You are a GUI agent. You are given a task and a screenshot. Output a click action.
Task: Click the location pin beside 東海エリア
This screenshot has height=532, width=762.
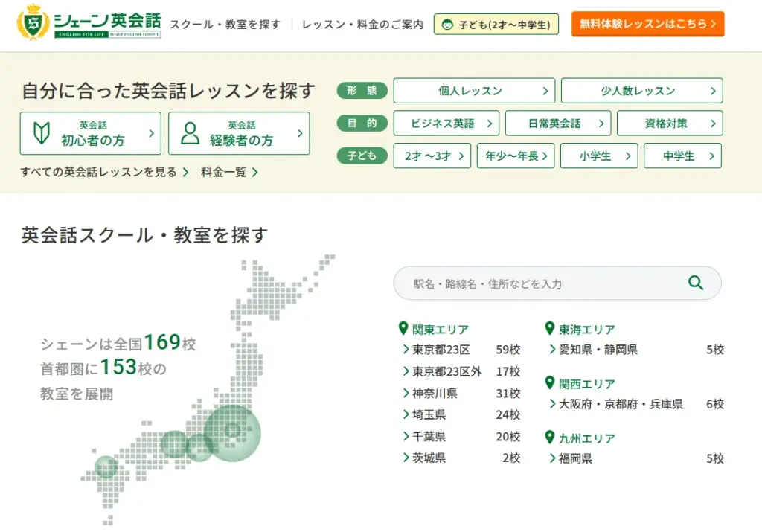click(x=551, y=328)
